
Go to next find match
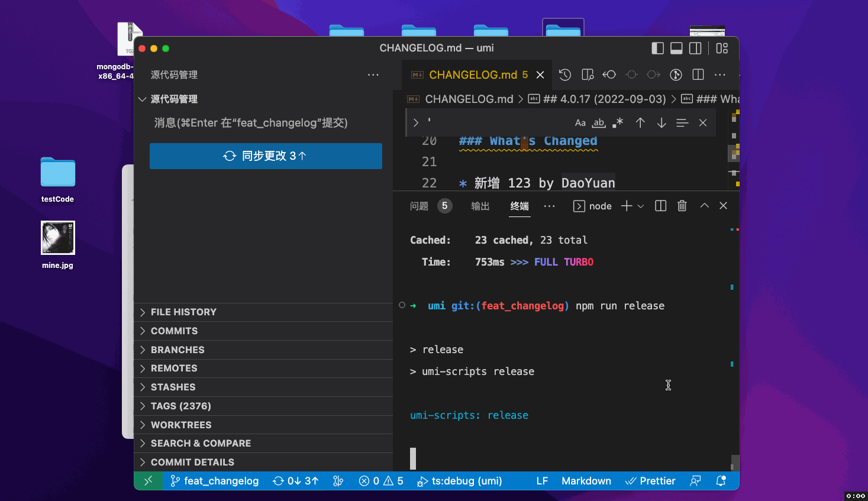tap(662, 122)
